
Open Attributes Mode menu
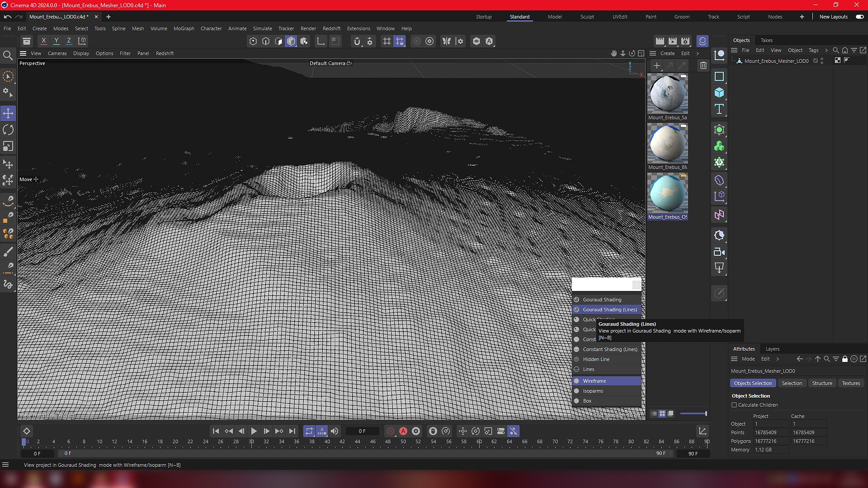click(x=748, y=359)
